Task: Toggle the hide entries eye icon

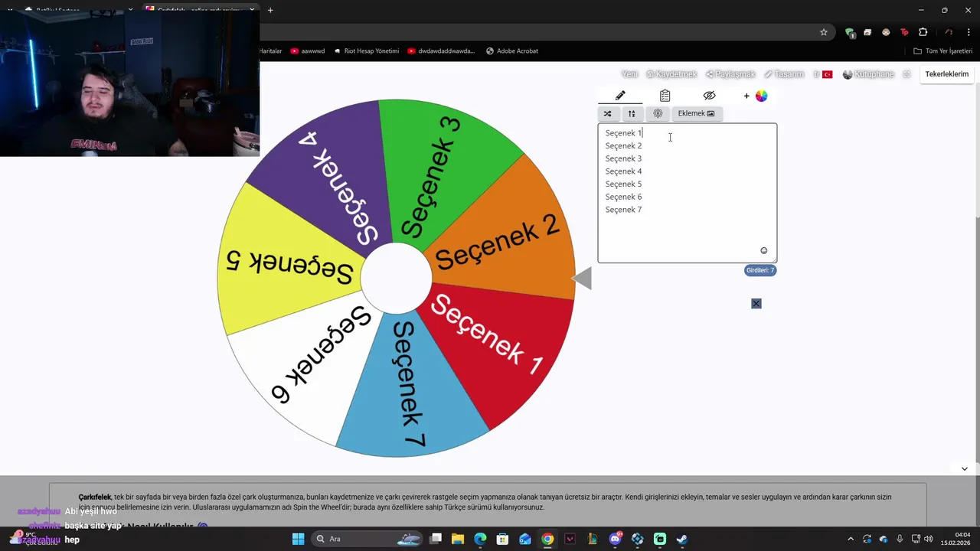Action: click(709, 96)
